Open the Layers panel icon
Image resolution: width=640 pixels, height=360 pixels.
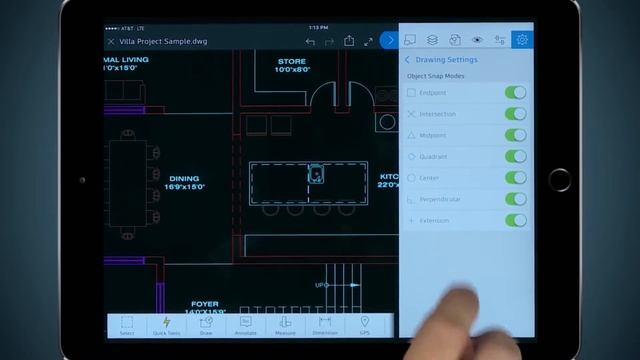[x=432, y=40]
